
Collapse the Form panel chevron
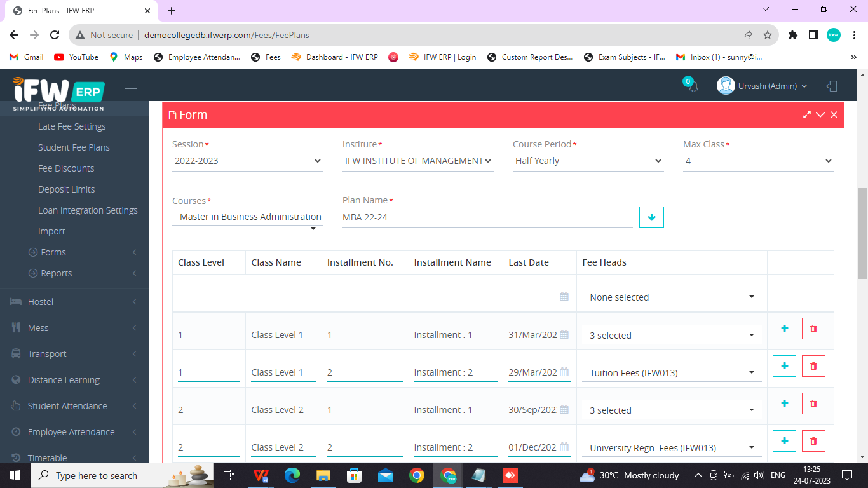point(820,115)
